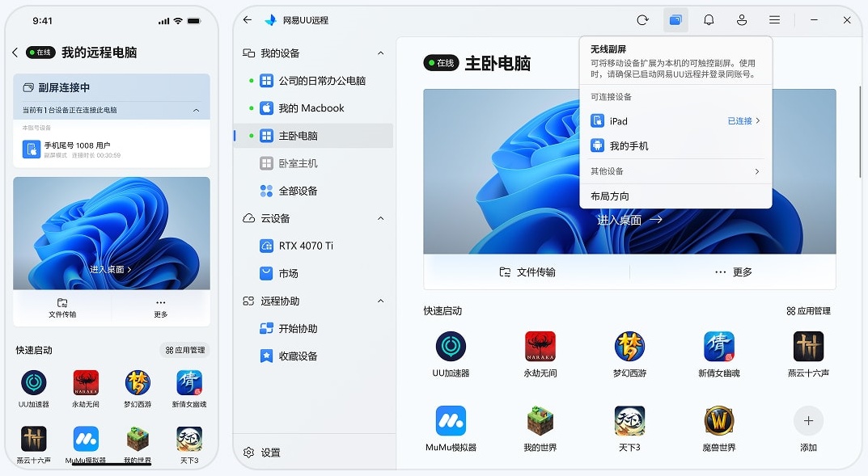Tap 天下3 icon on the phone screen
The image size is (868, 476).
click(189, 439)
